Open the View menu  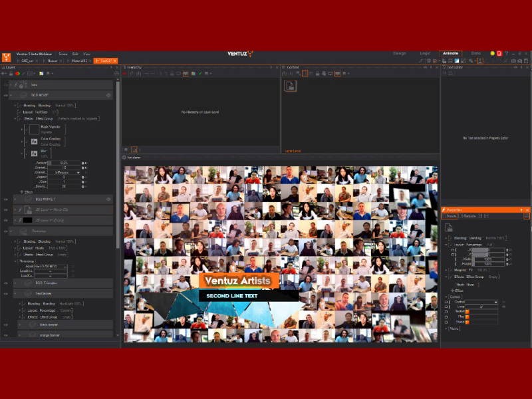(x=87, y=54)
